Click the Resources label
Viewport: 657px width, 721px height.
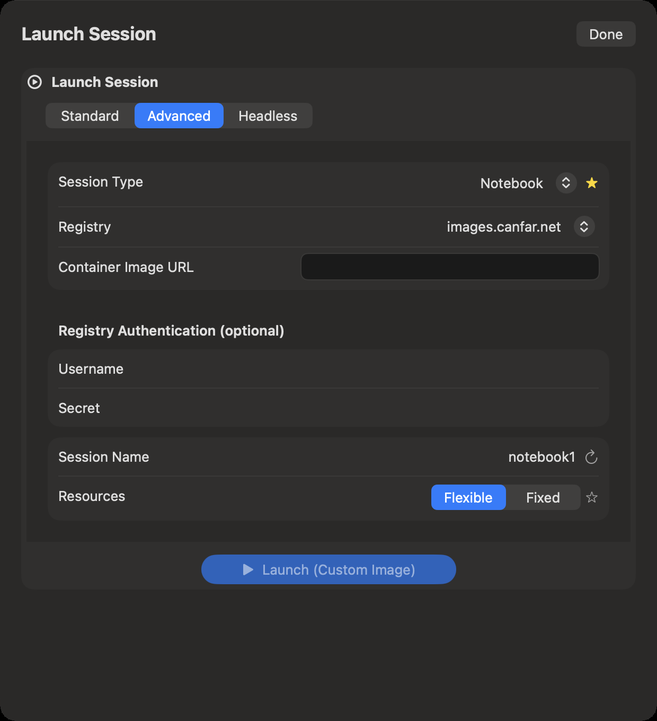(92, 496)
